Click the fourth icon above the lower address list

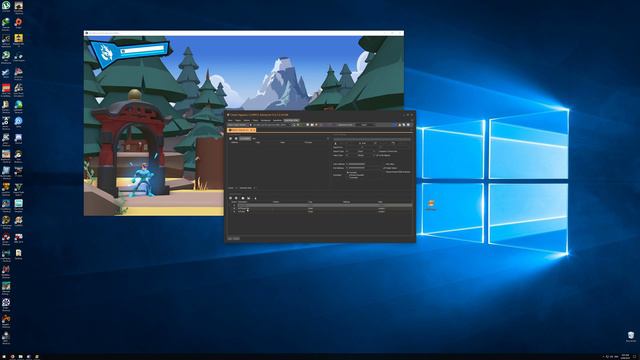point(249,198)
